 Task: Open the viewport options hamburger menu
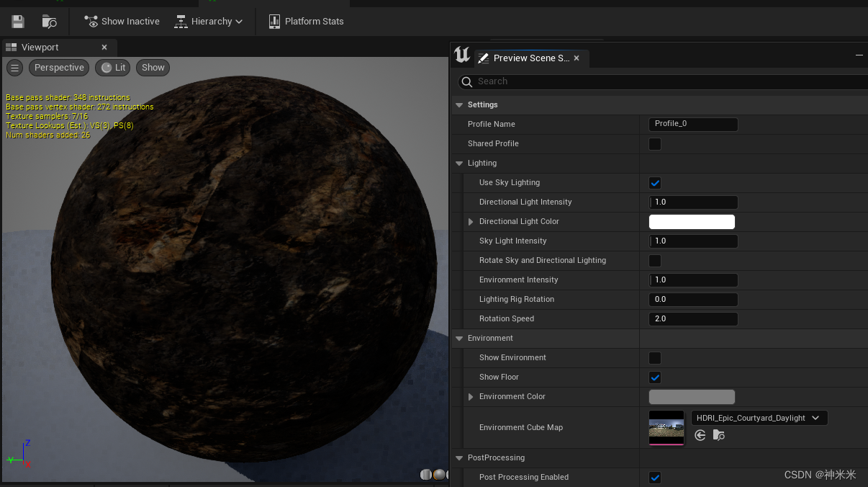click(15, 68)
